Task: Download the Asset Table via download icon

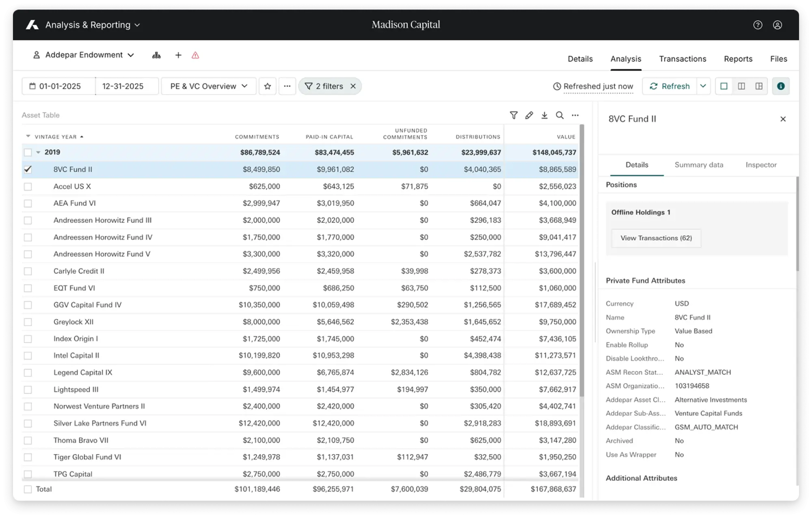Action: click(544, 115)
